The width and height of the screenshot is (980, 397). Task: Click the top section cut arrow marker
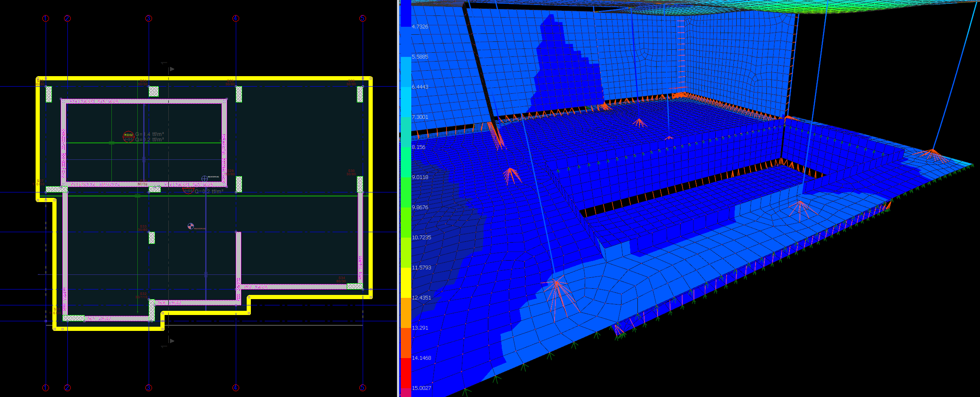[172, 69]
